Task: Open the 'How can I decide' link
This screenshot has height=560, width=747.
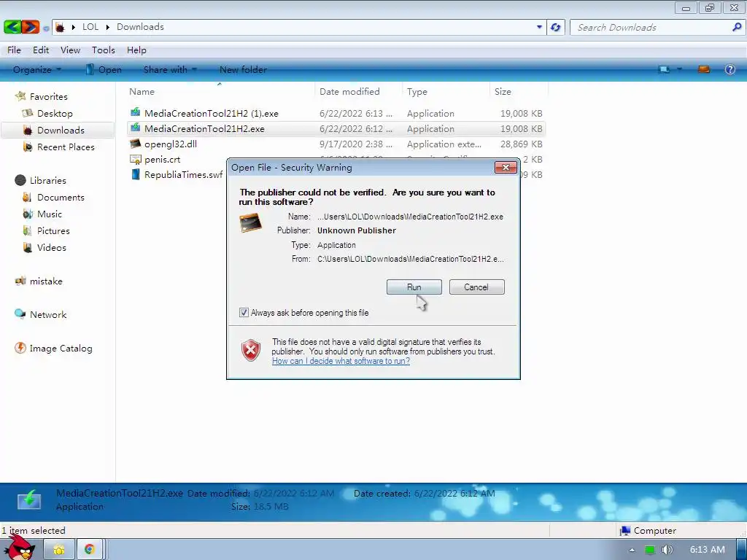Action: (x=341, y=361)
